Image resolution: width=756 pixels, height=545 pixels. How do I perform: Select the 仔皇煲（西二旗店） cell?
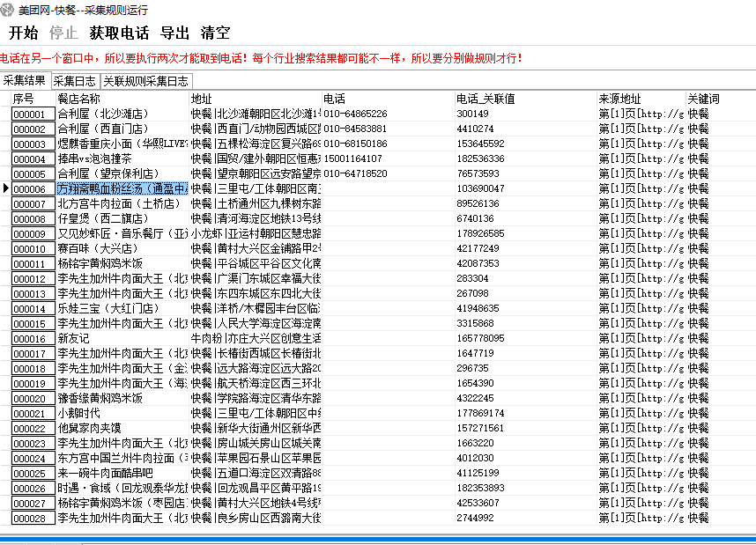[122, 218]
